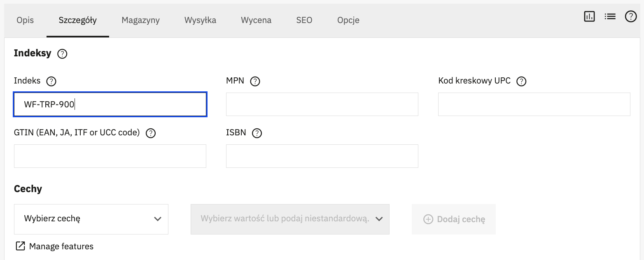The height and width of the screenshot is (260, 644).
Task: Click the Dodaj cechę button
Action: click(454, 219)
